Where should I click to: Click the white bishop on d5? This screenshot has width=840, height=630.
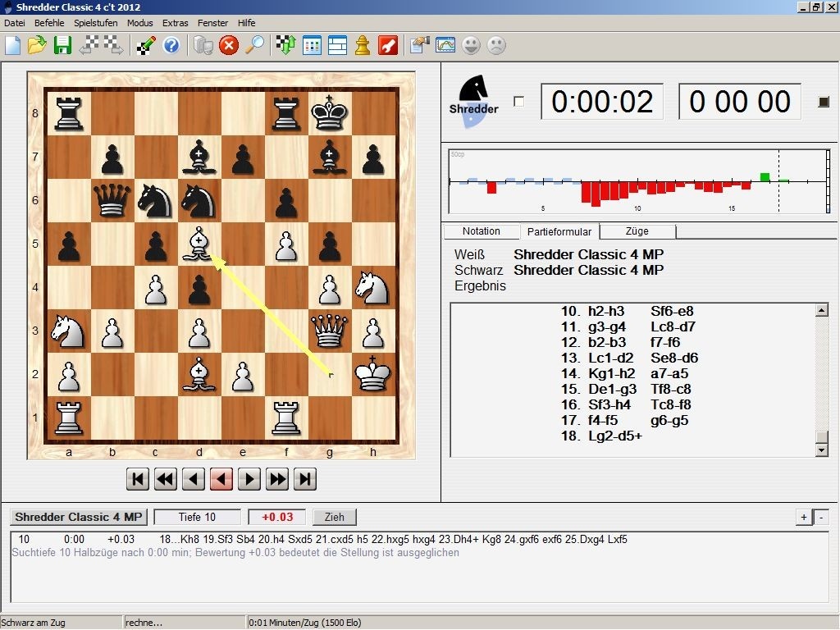[x=199, y=244]
